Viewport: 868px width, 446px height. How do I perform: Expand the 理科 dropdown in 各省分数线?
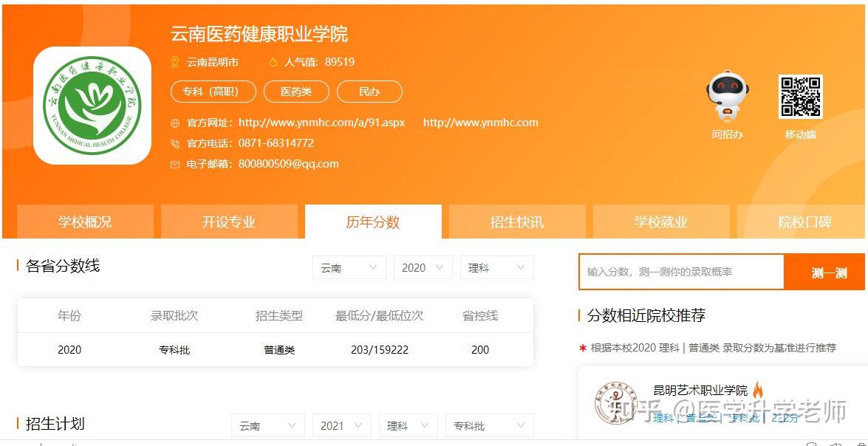497,267
